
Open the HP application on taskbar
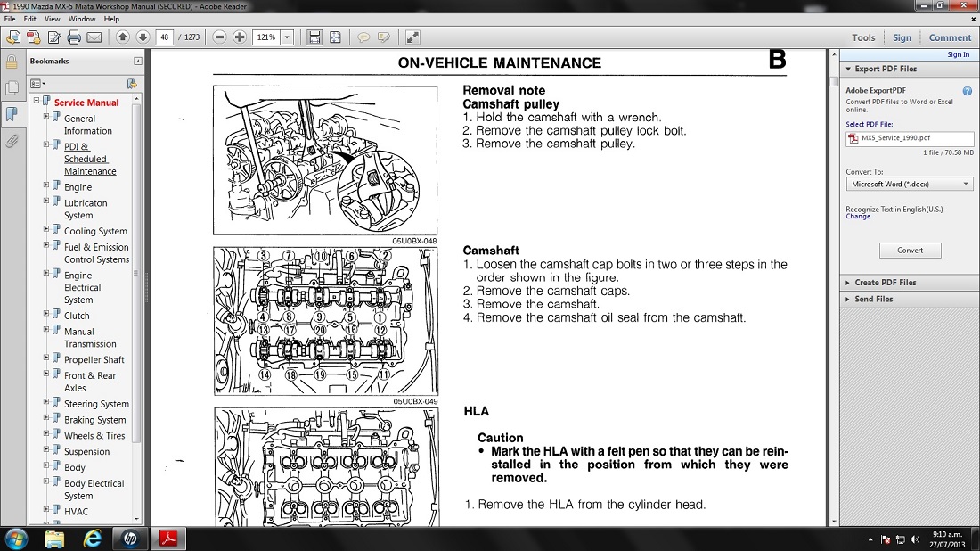click(x=130, y=539)
